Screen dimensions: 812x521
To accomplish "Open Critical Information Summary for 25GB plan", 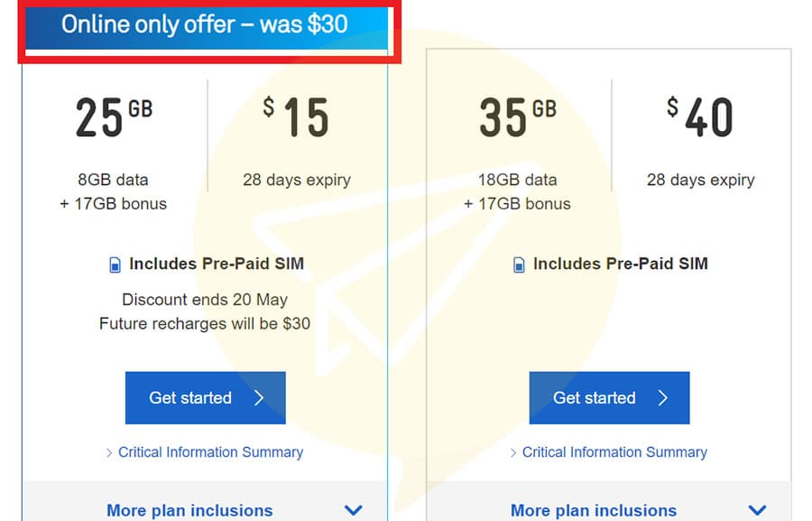I will tap(210, 452).
